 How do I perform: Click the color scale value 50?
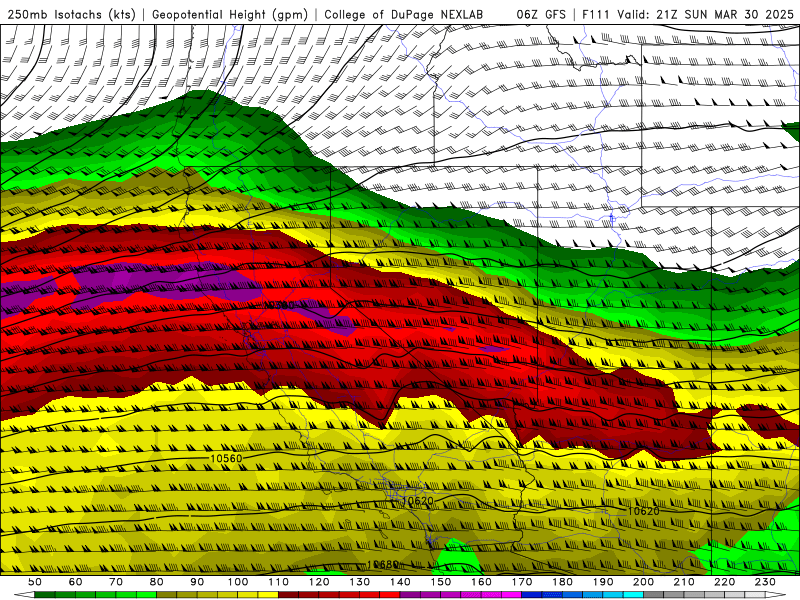coord(35,582)
